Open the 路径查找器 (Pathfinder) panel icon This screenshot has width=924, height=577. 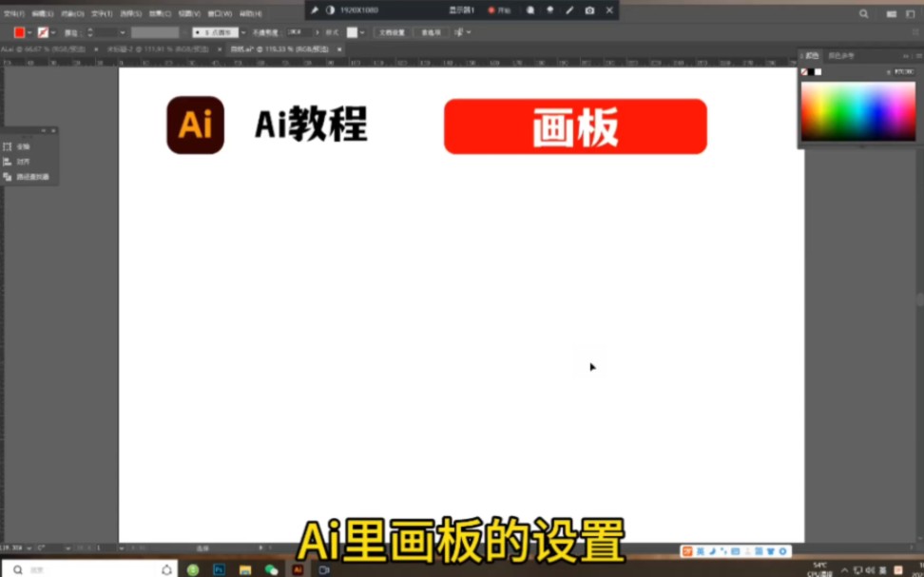point(9,177)
